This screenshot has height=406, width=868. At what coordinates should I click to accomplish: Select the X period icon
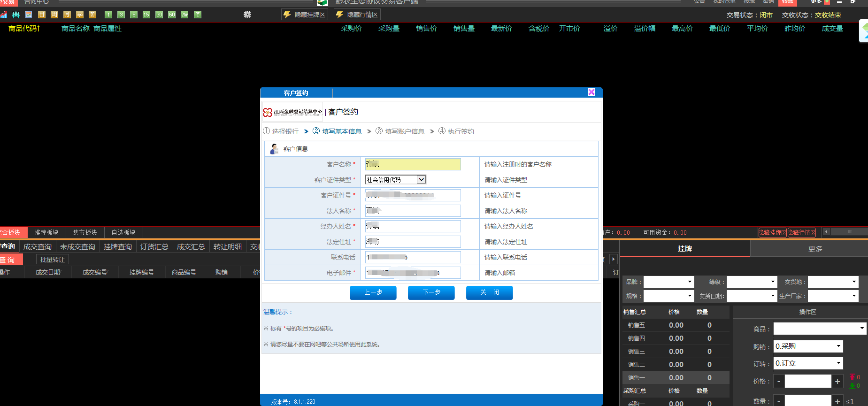click(92, 15)
